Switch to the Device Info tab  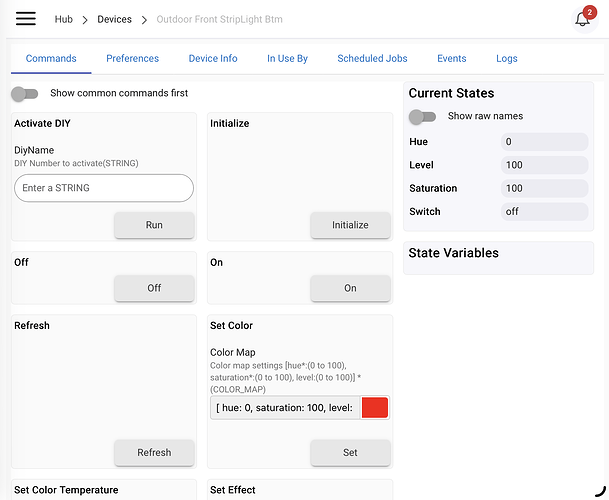pyautogui.click(x=213, y=59)
